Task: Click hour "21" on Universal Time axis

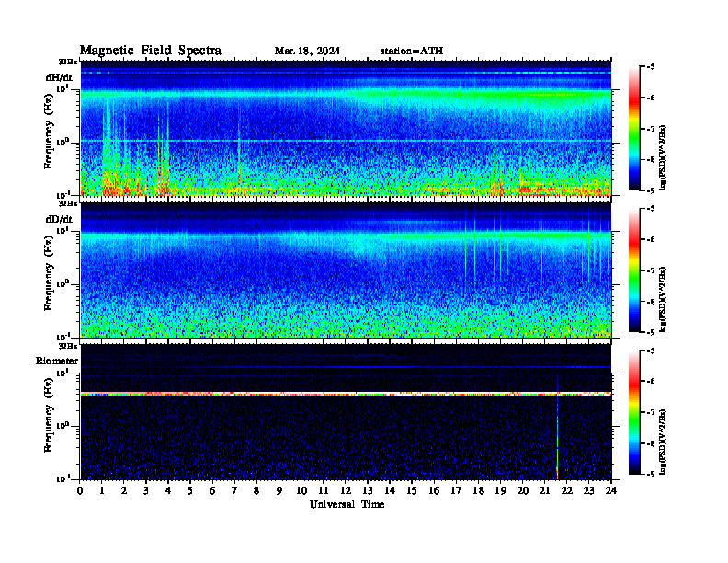Action: (x=544, y=490)
